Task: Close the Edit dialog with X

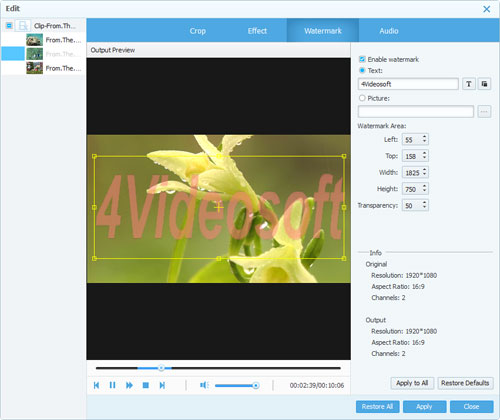Action: tap(487, 9)
